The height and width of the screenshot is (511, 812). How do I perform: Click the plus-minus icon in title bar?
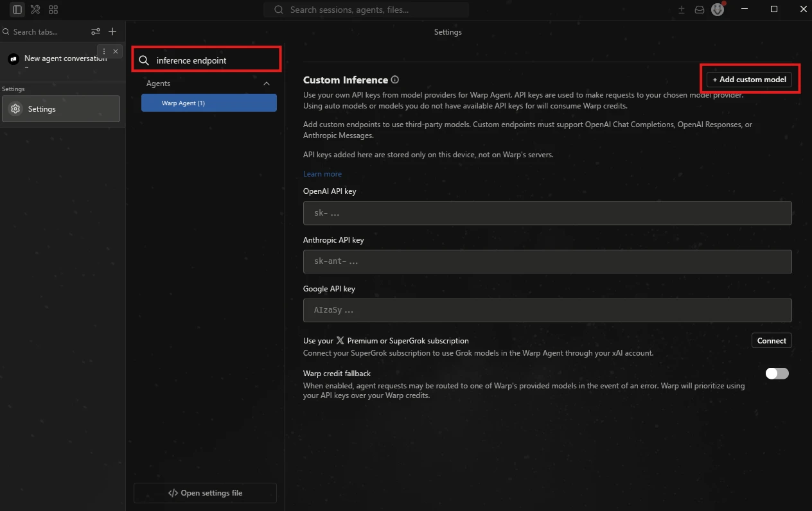click(682, 10)
